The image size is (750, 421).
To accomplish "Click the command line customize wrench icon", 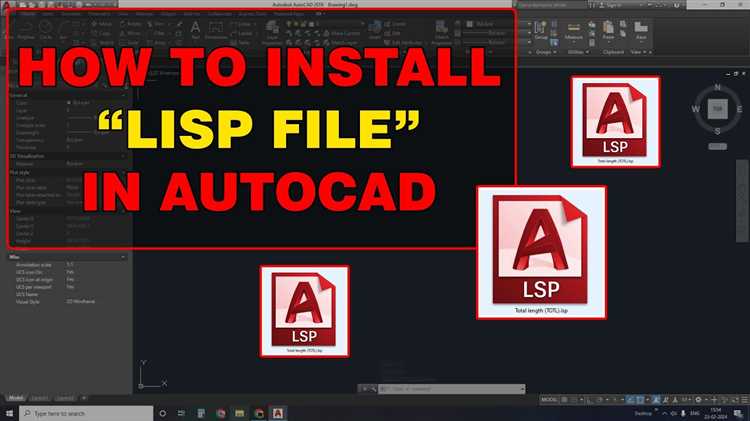I will click(x=374, y=389).
